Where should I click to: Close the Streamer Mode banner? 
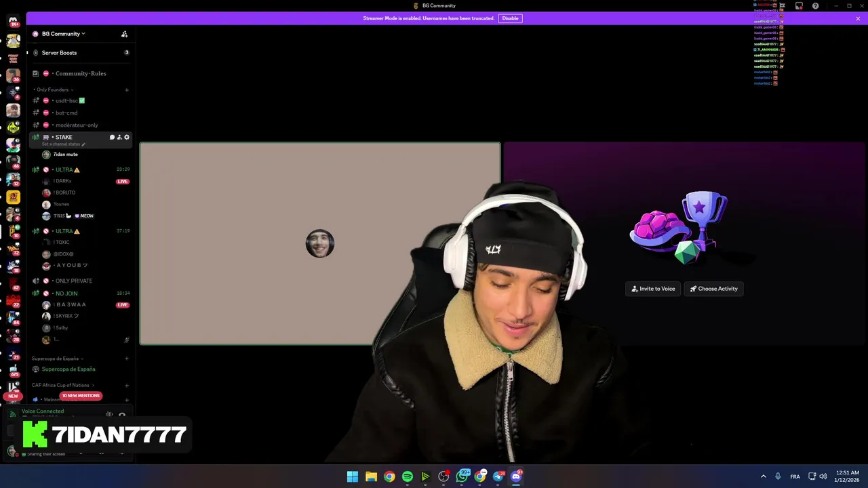click(x=858, y=18)
